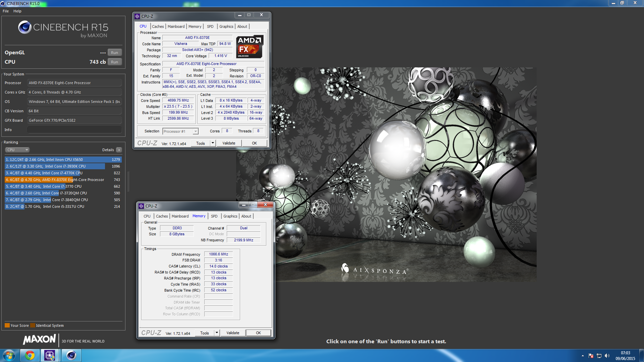Click the panel resize grip handle
The width and height of the screenshot is (644, 362).
click(128, 181)
